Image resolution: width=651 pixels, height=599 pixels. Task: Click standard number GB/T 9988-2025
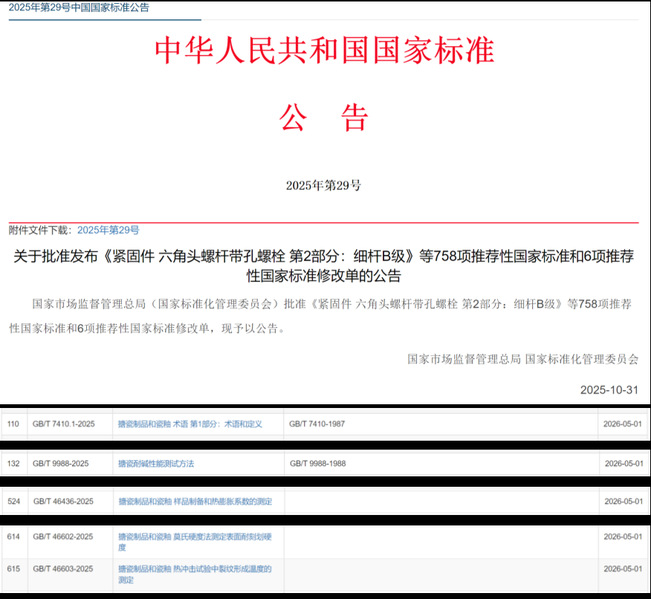61,463
